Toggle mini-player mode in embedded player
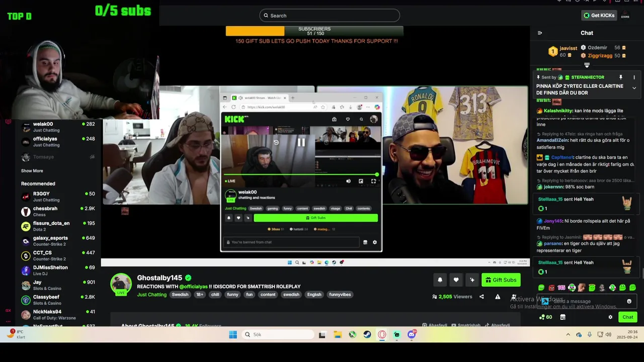This screenshot has height=362, width=644. 361,181
